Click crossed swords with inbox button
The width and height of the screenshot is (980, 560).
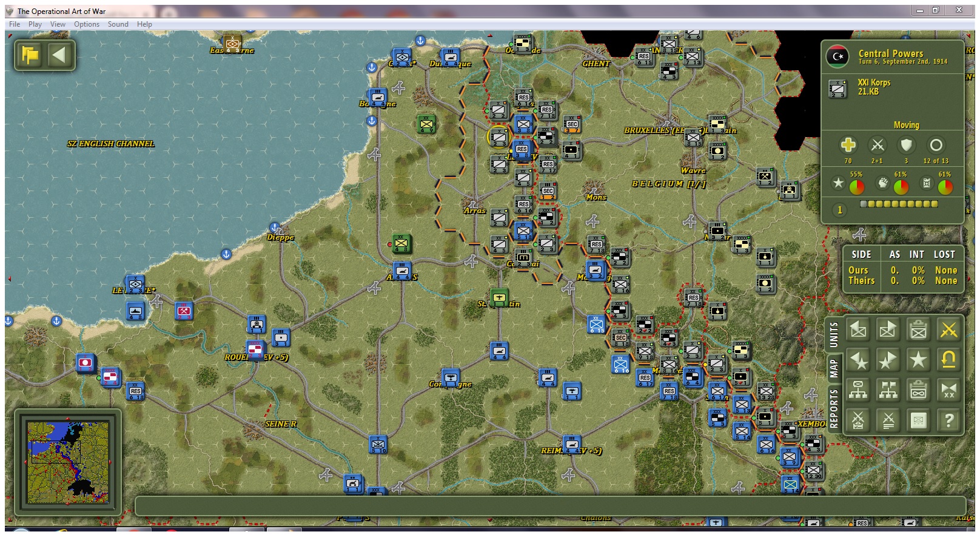(858, 420)
